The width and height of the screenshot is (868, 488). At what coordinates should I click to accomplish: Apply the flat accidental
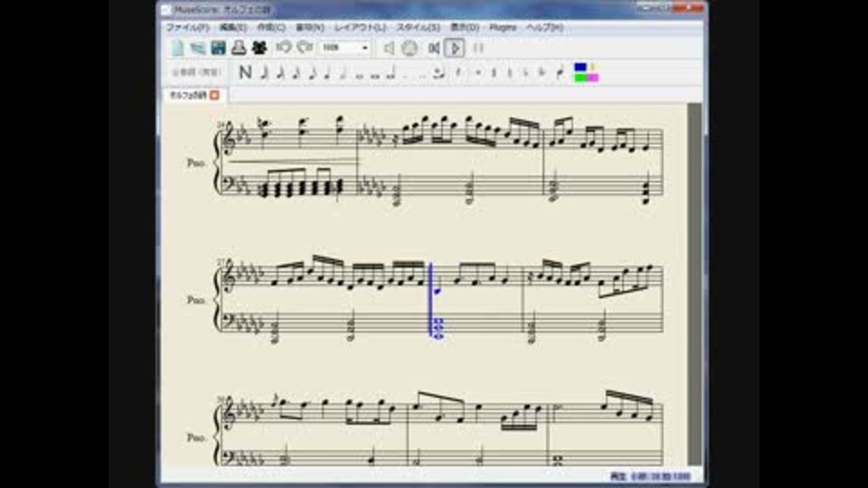click(526, 72)
